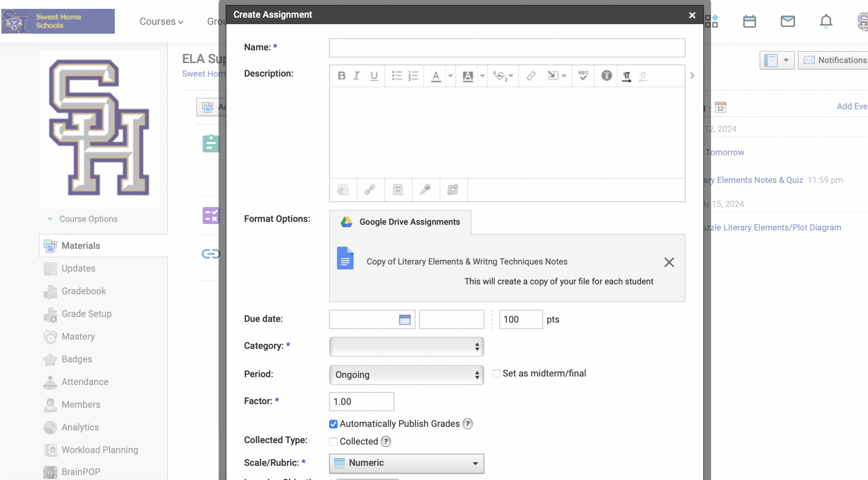
Task: Enable the Collected checkbox
Action: (x=334, y=442)
